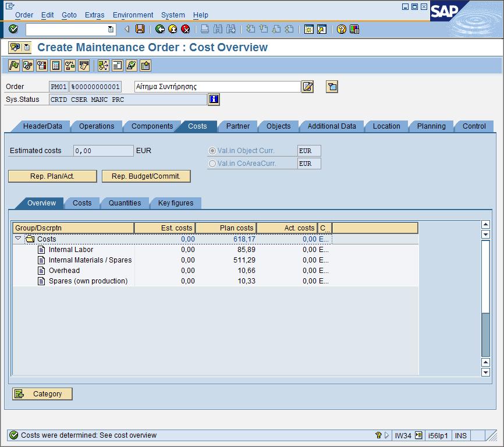
Task: Click the green flag Release order icon
Action: pyautogui.click(x=14, y=66)
